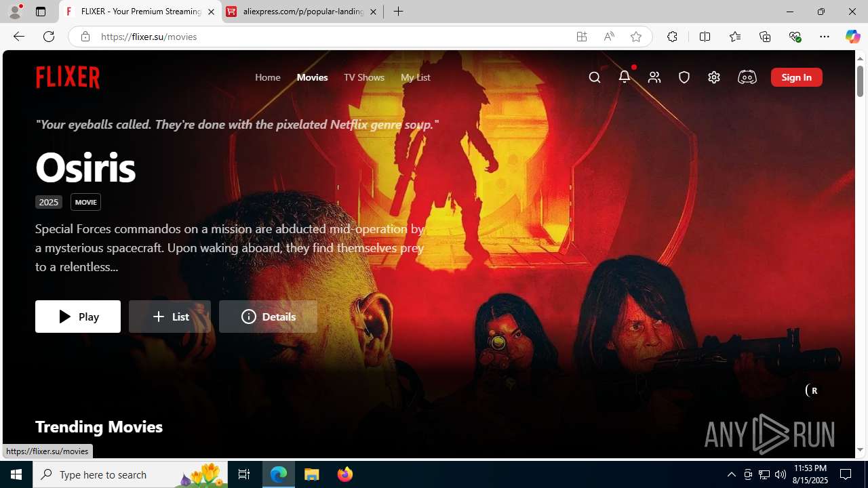Screen dimensions: 868x488
Task: Click the 2025 year badge
Action: pyautogui.click(x=49, y=202)
